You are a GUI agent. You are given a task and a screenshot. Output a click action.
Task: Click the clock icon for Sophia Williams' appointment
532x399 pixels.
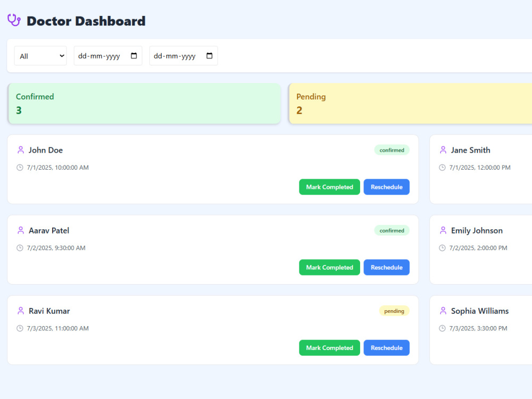pos(442,328)
